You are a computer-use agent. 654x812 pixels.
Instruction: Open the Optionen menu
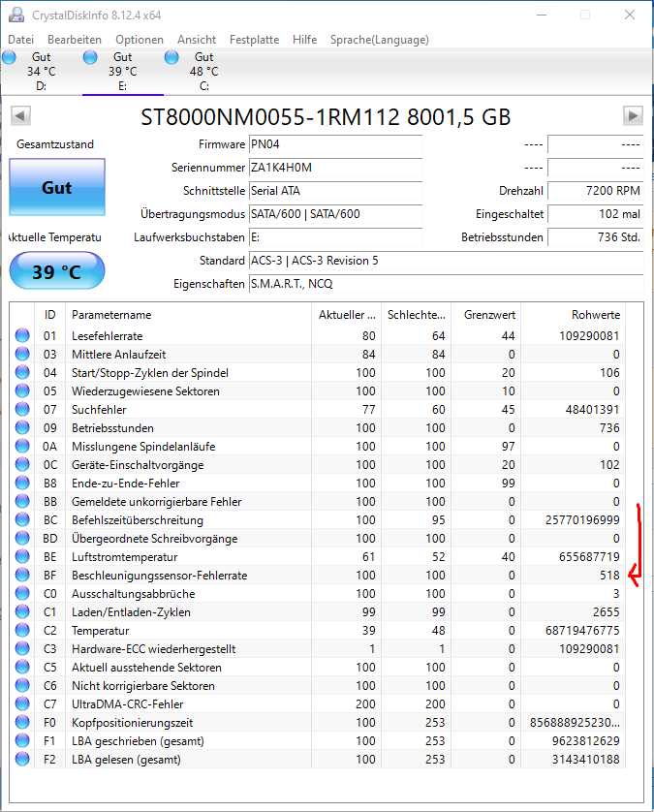[139, 40]
